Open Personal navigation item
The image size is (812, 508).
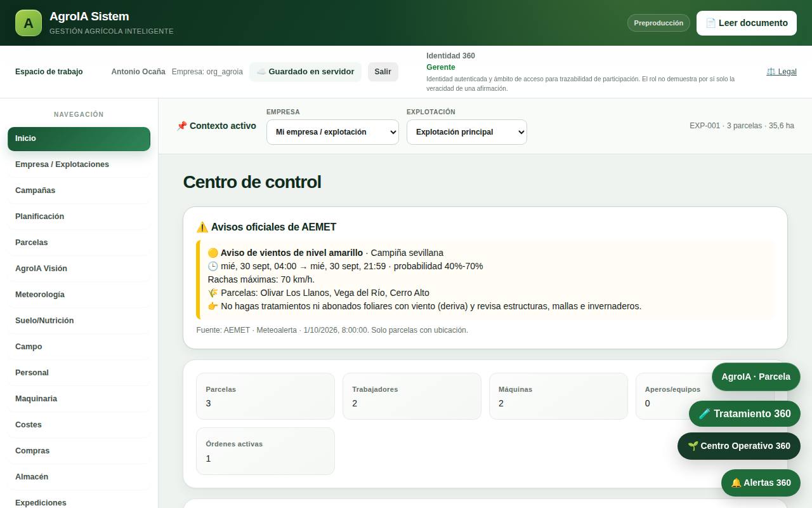click(x=79, y=373)
